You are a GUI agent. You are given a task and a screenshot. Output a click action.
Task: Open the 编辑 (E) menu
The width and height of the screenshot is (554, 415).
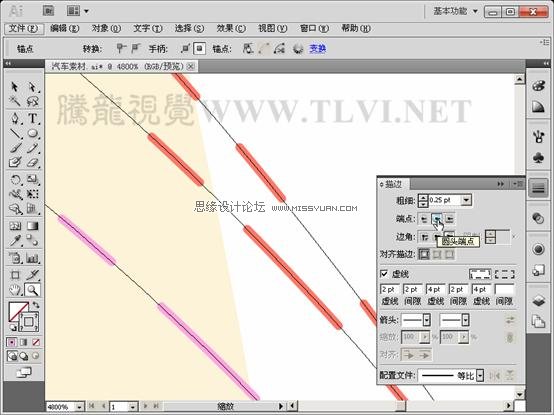(x=64, y=28)
